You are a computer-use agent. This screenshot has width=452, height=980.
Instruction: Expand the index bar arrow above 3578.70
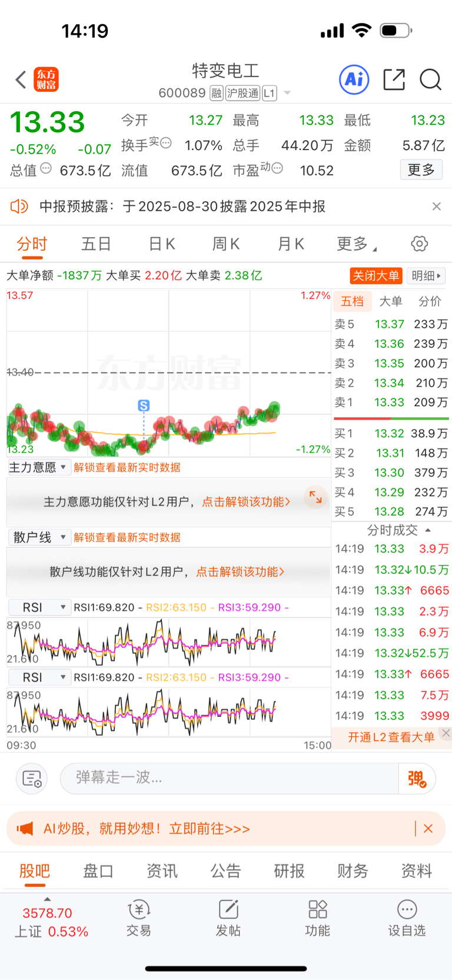[47, 899]
